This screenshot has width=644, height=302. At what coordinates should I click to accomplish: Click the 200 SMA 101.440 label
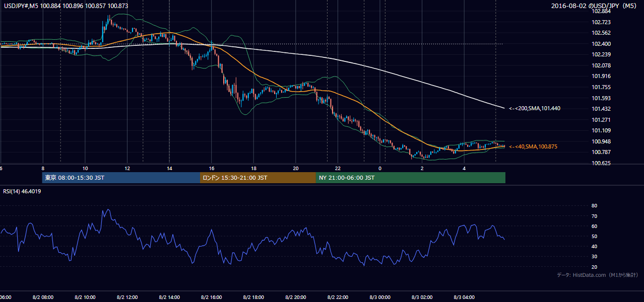pyautogui.click(x=534, y=108)
